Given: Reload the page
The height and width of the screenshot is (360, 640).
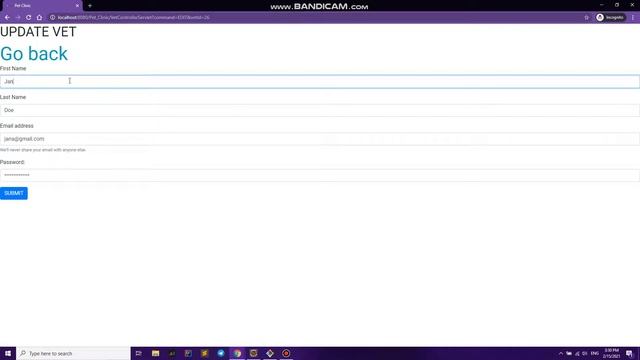Looking at the screenshot, I should pos(29,18).
